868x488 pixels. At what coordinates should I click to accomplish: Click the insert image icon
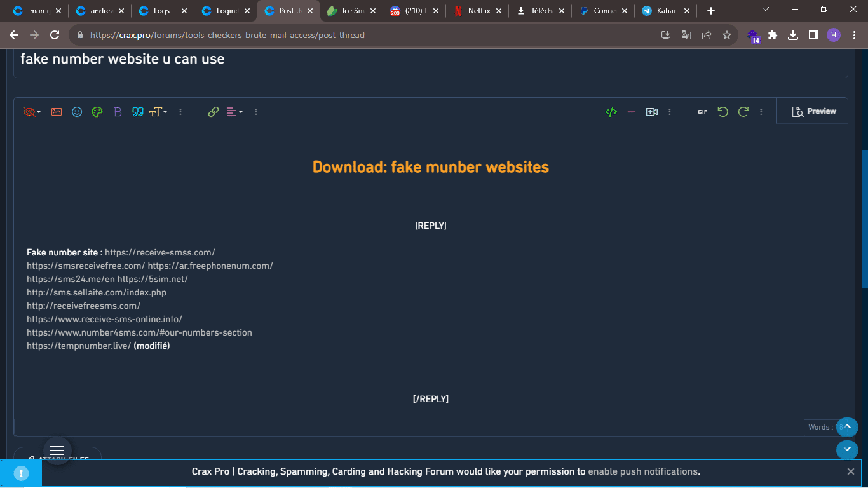pos(57,112)
